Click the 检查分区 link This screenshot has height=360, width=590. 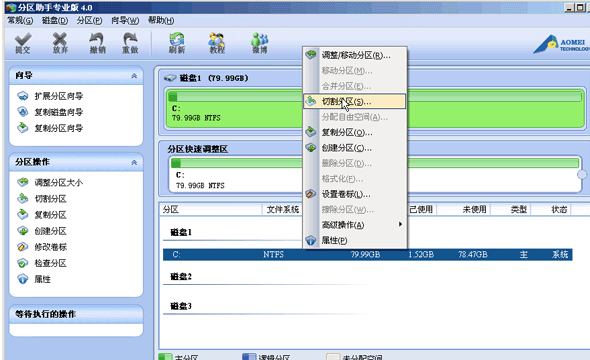[x=50, y=263]
